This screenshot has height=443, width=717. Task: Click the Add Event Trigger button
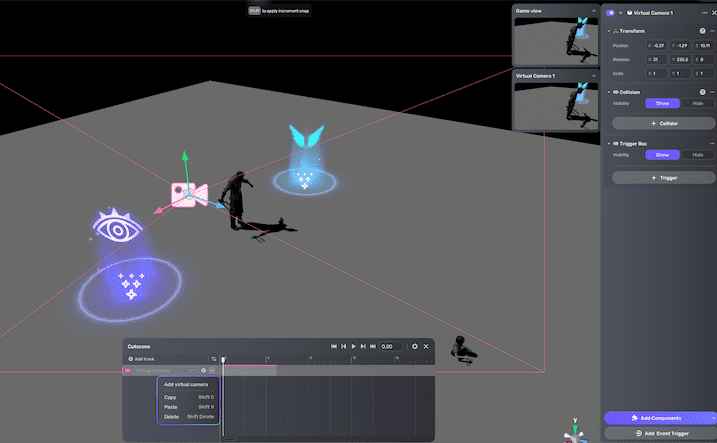660,433
